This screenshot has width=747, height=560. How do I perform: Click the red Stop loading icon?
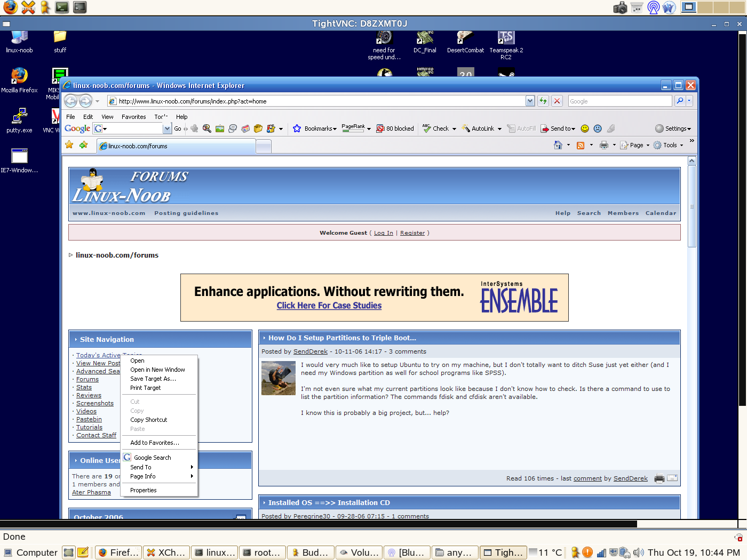[x=557, y=101]
